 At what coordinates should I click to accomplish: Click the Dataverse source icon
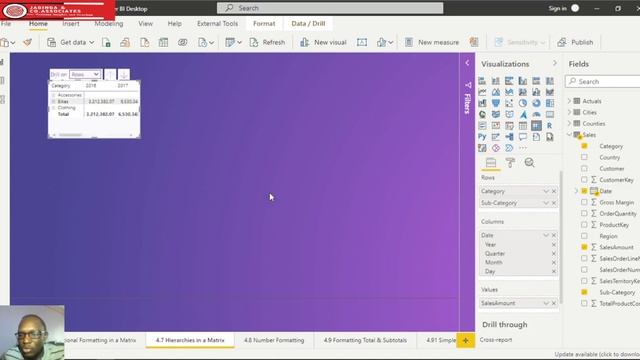click(182, 42)
